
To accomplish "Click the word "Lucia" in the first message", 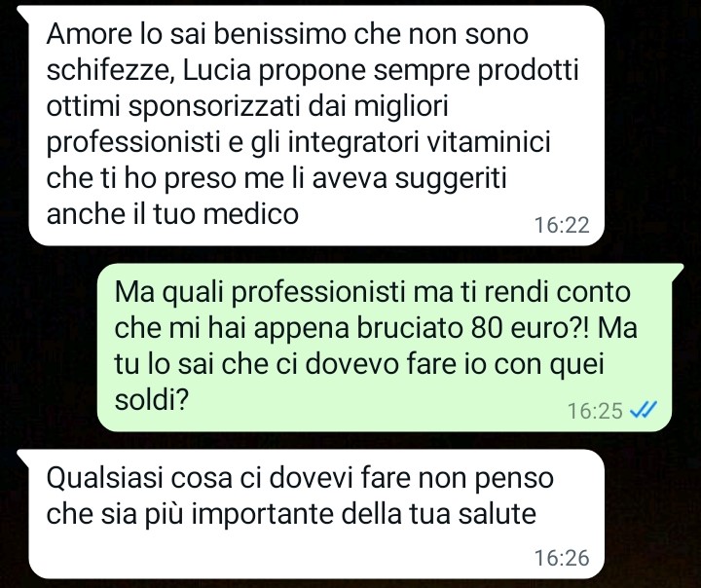I will (217, 70).
